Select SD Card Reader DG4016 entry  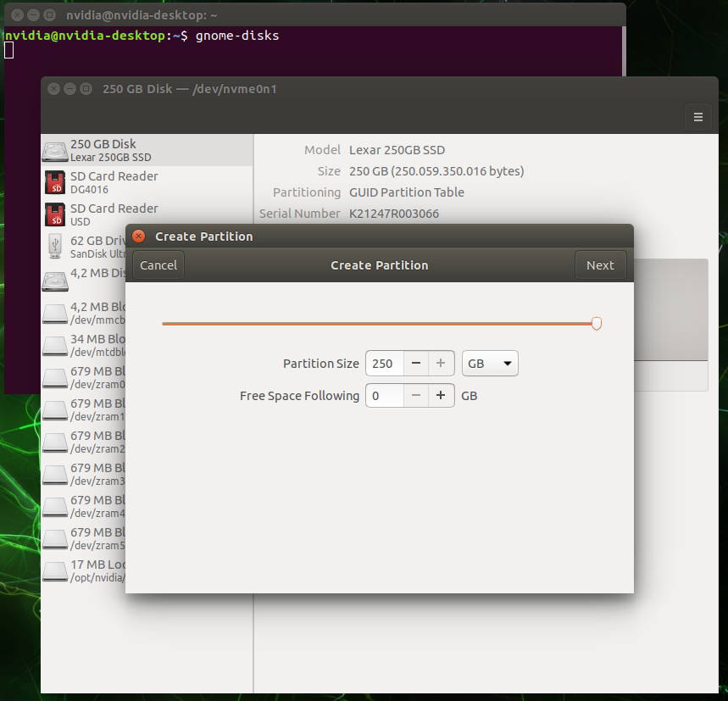tap(147, 182)
